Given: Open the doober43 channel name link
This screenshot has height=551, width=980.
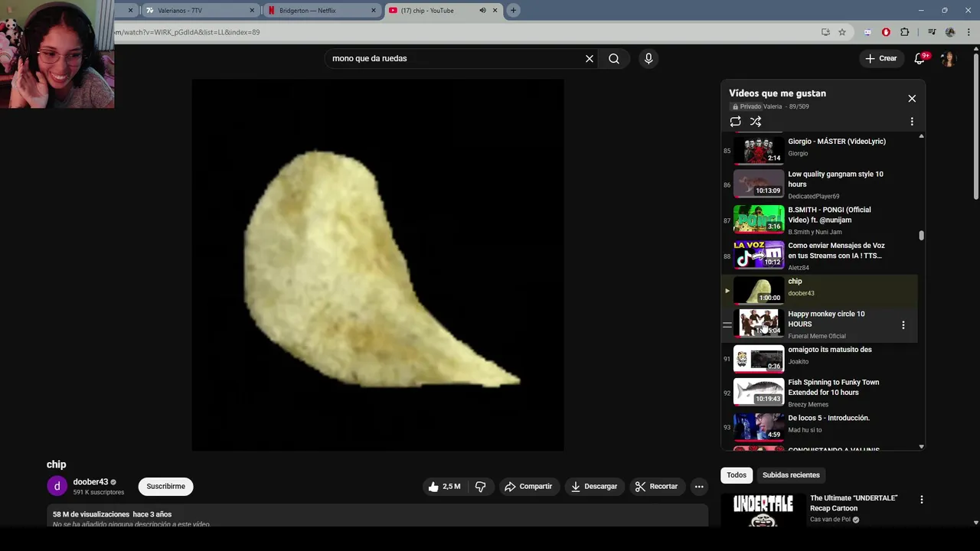Looking at the screenshot, I should (x=90, y=482).
